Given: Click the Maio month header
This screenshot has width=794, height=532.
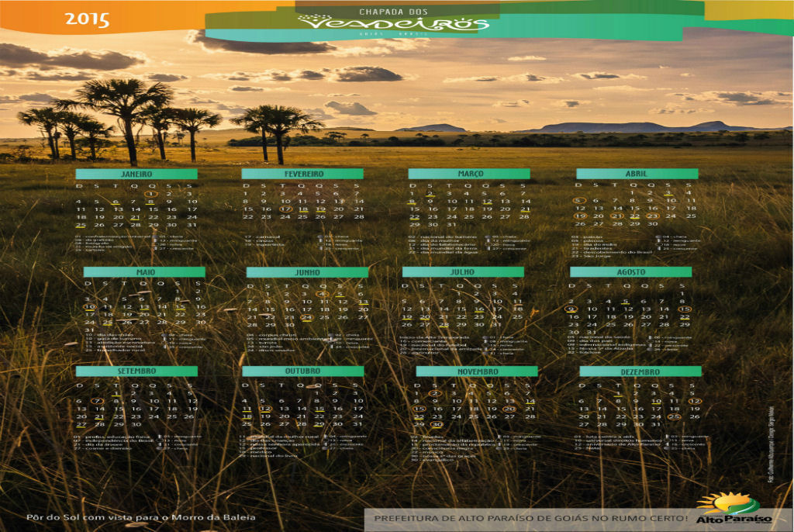Looking at the screenshot, I should point(144,272).
